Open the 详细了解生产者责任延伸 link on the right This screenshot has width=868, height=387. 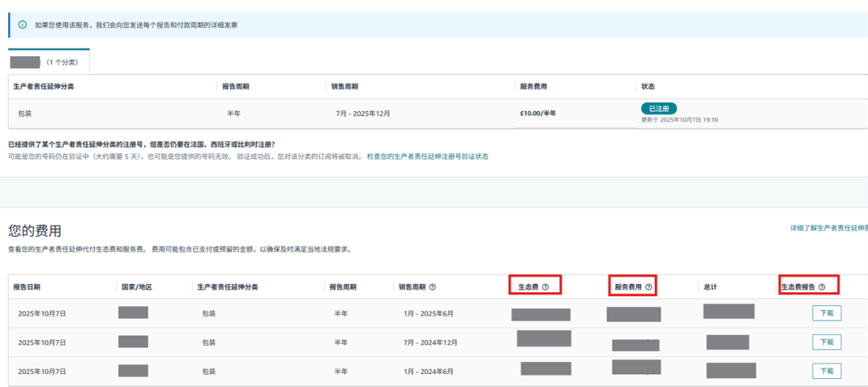coord(828,228)
